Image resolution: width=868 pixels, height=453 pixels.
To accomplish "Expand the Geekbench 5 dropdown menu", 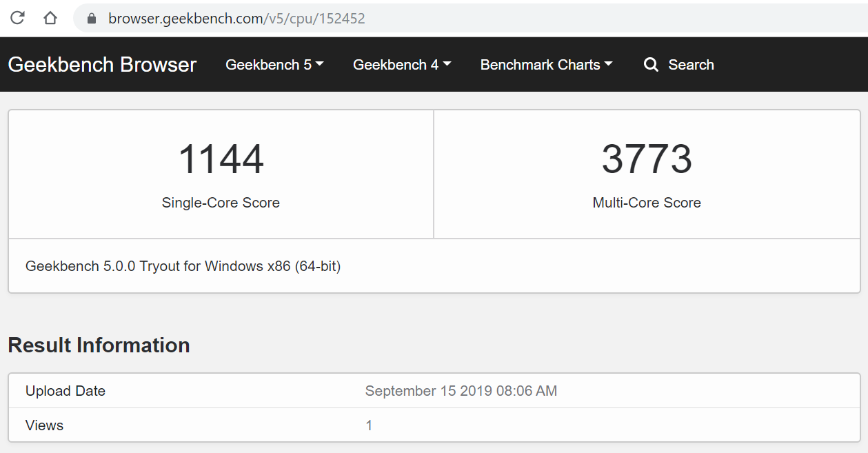I will tap(274, 65).
